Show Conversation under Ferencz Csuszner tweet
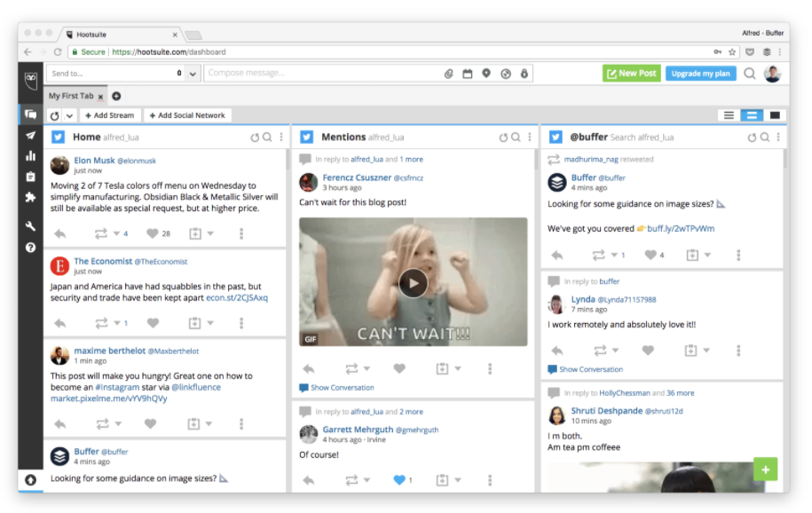This screenshot has height=513, width=812. (336, 388)
